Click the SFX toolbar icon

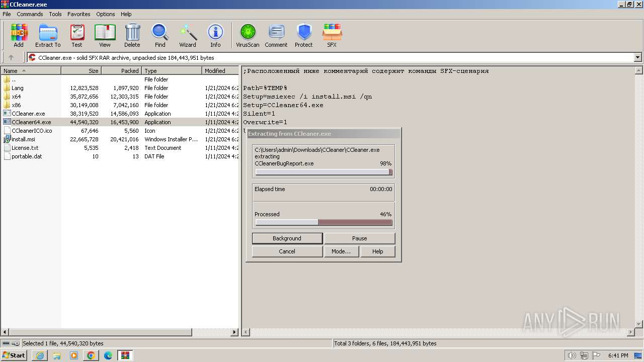pyautogui.click(x=332, y=36)
